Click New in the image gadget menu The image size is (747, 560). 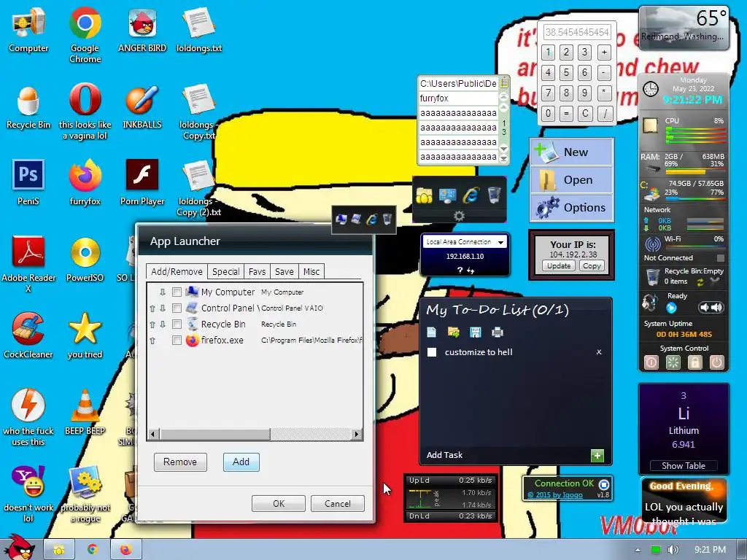[x=572, y=152]
